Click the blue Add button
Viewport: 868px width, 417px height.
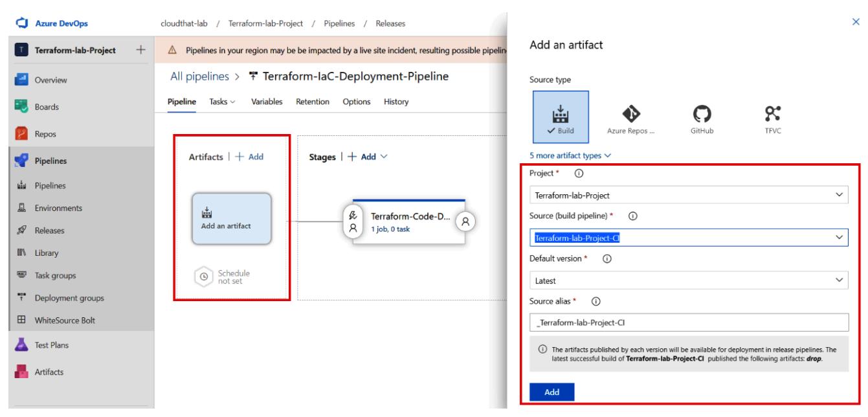[x=551, y=392]
